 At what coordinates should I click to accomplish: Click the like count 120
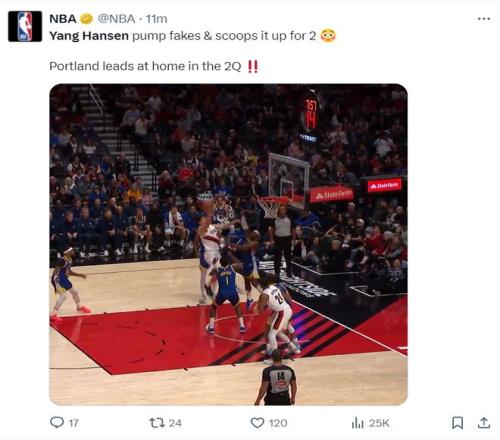click(x=278, y=423)
